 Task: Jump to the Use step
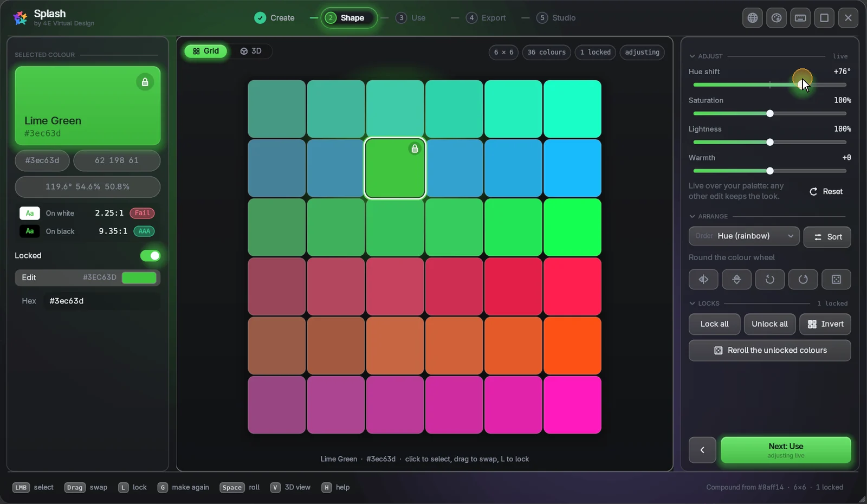tap(411, 18)
